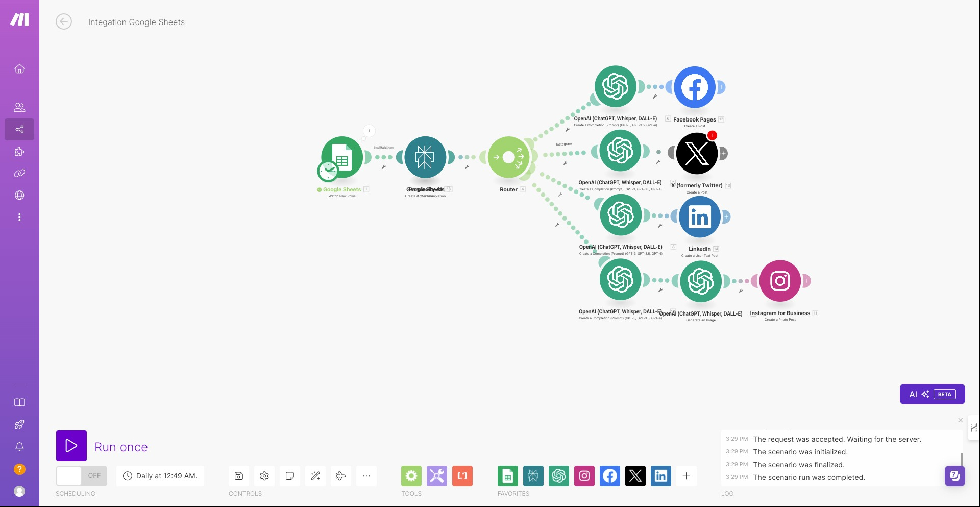Select OpenAI module before X Twitter
The width and height of the screenshot is (980, 507).
tap(620, 151)
